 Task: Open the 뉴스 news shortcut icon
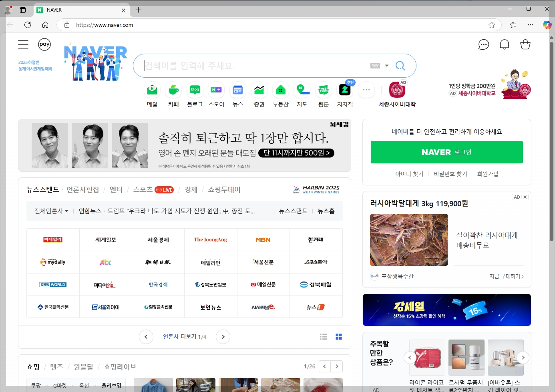coord(238,90)
